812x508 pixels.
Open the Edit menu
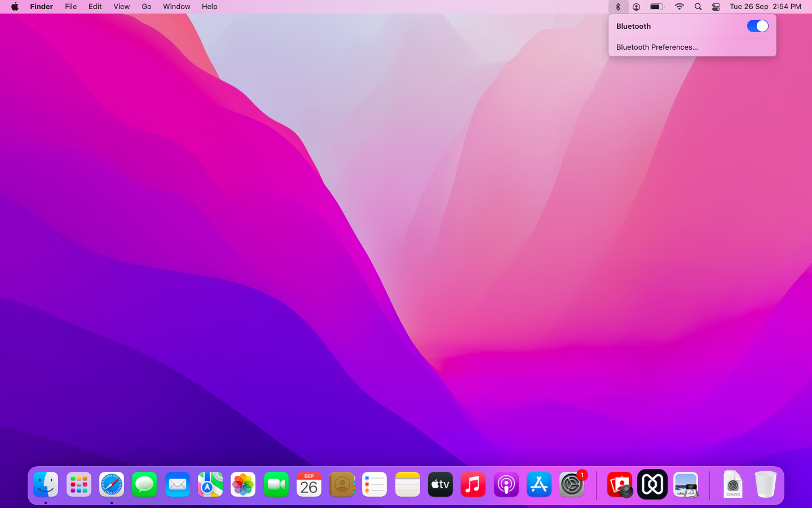click(95, 7)
